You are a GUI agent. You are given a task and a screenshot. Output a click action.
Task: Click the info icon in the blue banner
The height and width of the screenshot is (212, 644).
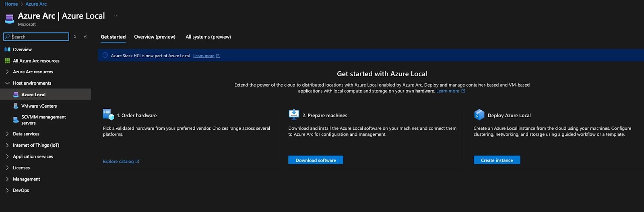[105, 55]
